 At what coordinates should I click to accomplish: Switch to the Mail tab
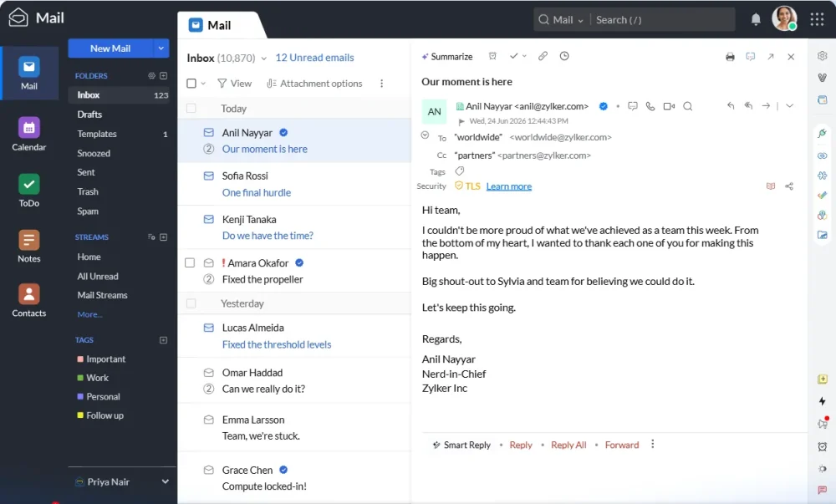tap(219, 25)
